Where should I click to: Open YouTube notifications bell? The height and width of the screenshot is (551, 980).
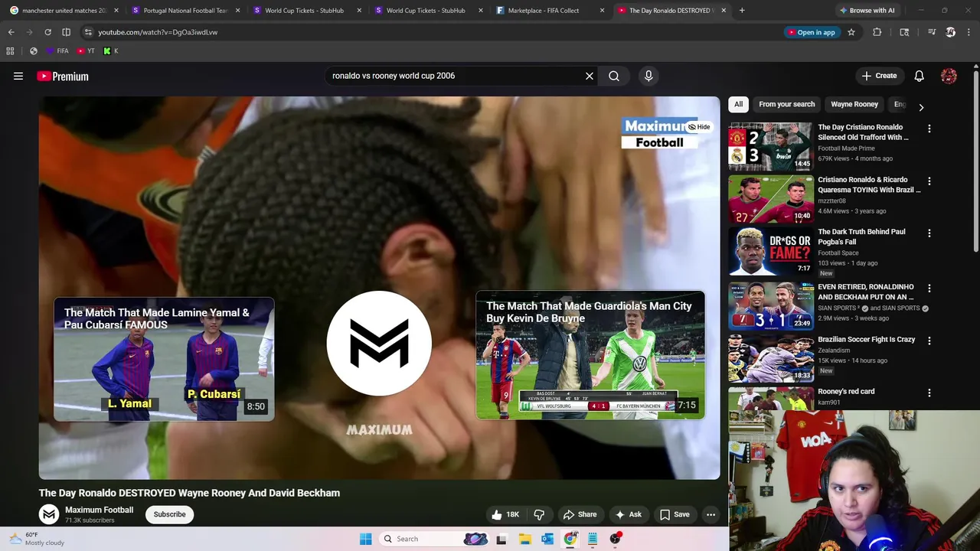919,76
